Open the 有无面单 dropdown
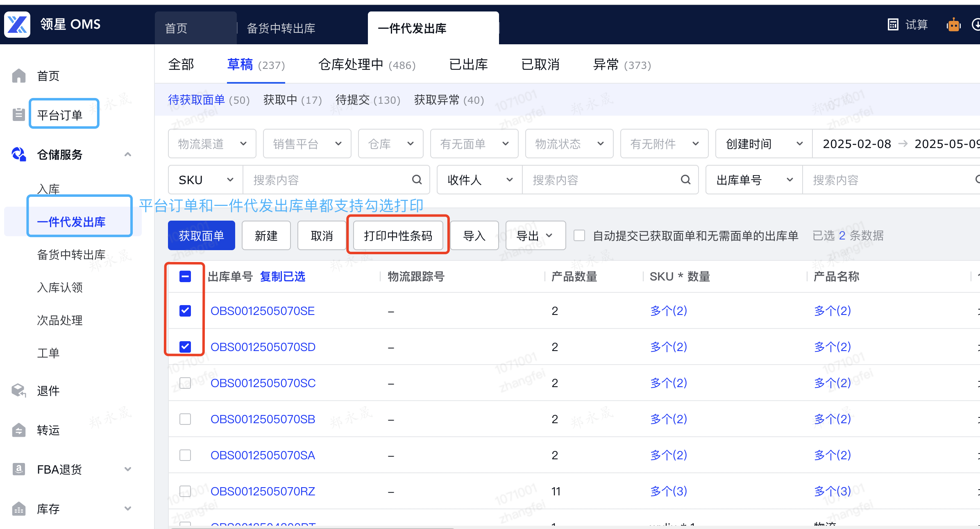980x529 pixels. [x=474, y=144]
